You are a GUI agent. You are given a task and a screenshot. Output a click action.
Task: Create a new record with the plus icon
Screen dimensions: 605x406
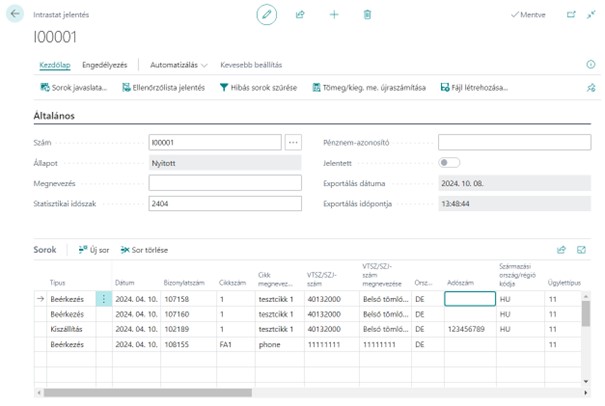[334, 15]
